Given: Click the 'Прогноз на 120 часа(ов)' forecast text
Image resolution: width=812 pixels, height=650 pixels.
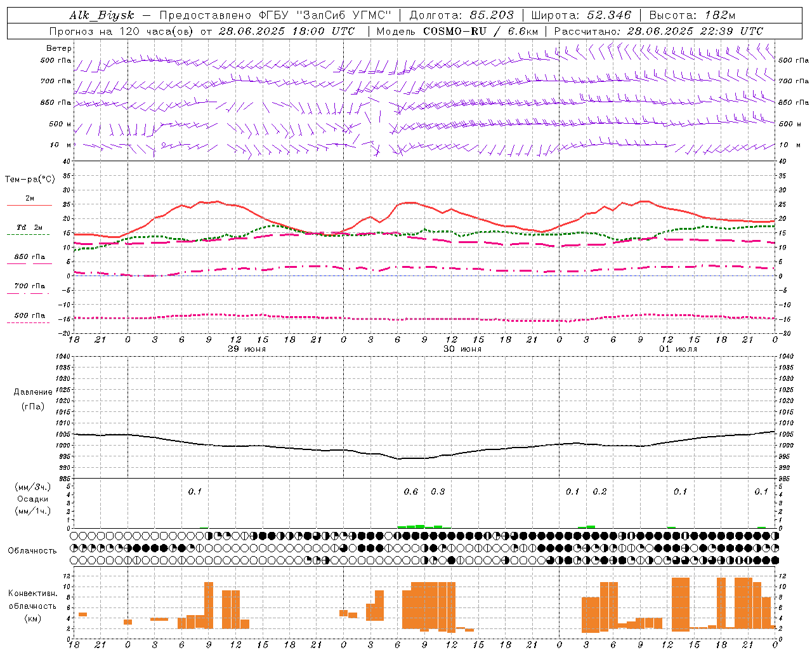Looking at the screenshot, I should pyautogui.click(x=123, y=31).
